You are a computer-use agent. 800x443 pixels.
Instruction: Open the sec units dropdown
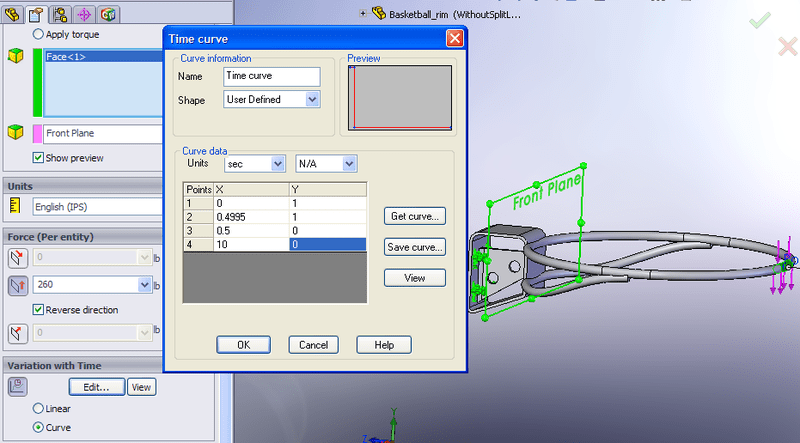click(277, 163)
